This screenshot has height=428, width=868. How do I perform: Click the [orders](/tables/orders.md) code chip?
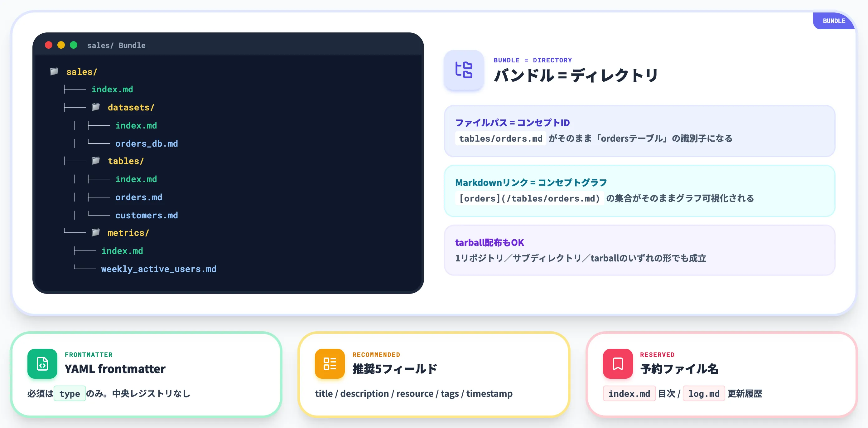click(x=529, y=198)
